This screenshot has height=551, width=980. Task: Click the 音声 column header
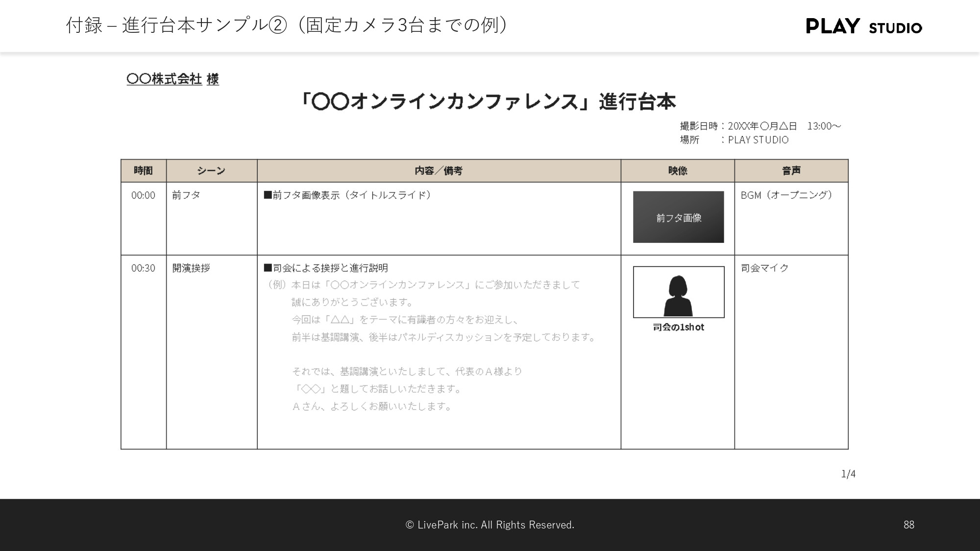point(791,170)
